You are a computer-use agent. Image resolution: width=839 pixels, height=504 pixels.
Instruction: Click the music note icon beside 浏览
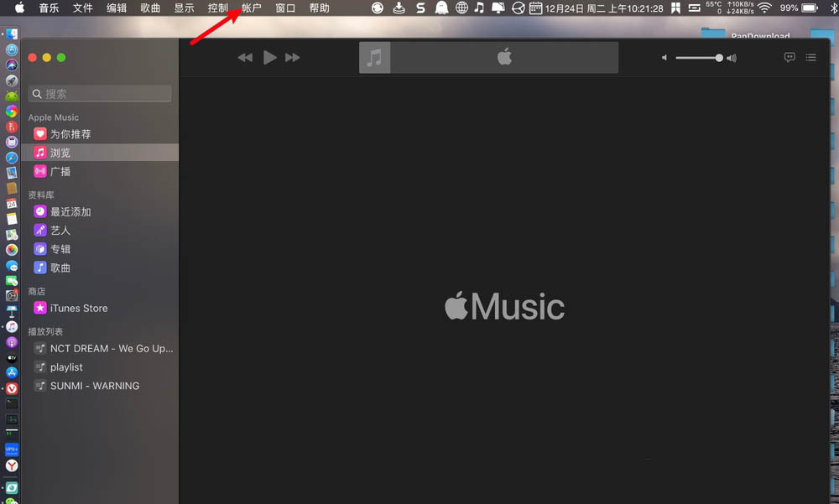click(x=40, y=153)
